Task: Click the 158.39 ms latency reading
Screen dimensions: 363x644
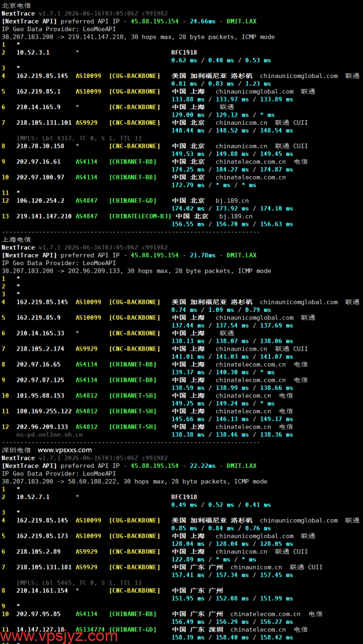Action: click(x=188, y=637)
